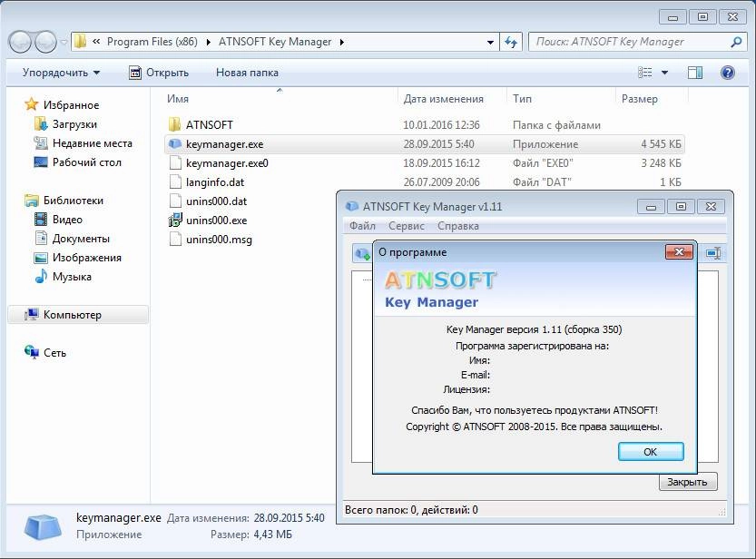Select the unins000.exe uninstaller icon
The width and height of the screenshot is (756, 559).
pyautogui.click(x=175, y=221)
